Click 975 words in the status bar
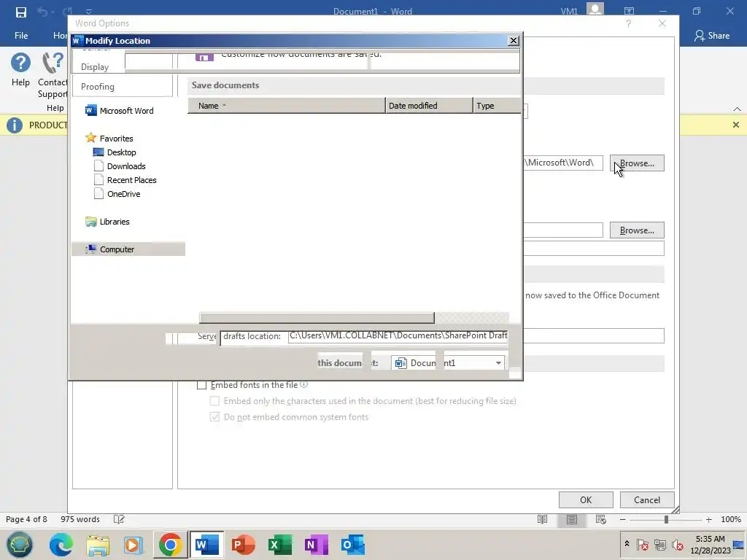Image resolution: width=747 pixels, height=560 pixels. [x=80, y=519]
